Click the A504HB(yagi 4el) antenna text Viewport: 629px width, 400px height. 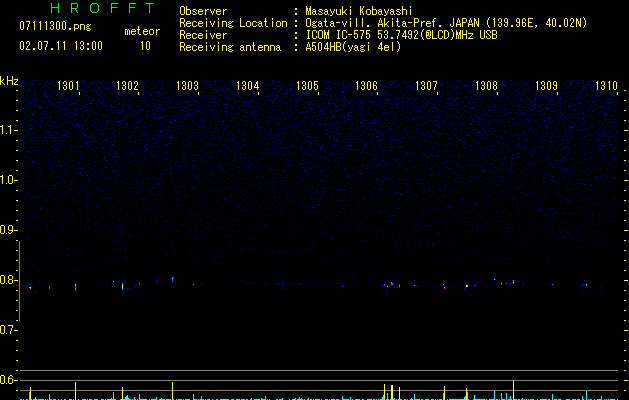tap(353, 47)
